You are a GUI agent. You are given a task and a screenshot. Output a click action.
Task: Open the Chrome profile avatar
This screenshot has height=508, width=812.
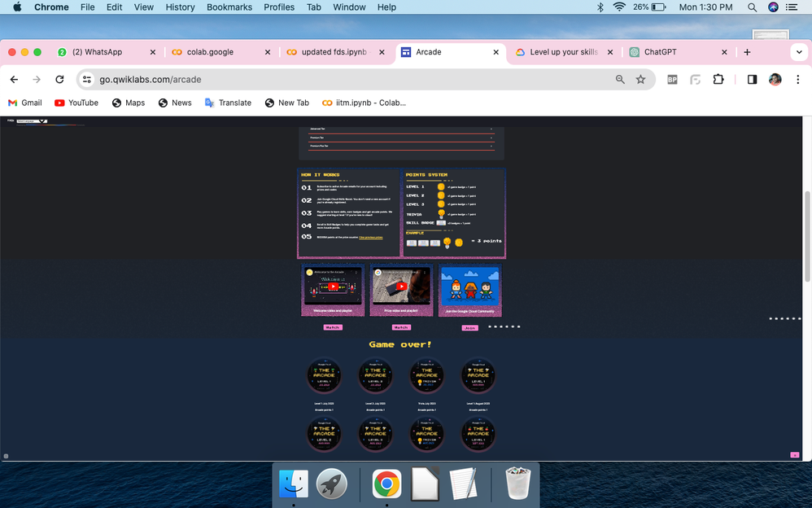[x=775, y=79]
